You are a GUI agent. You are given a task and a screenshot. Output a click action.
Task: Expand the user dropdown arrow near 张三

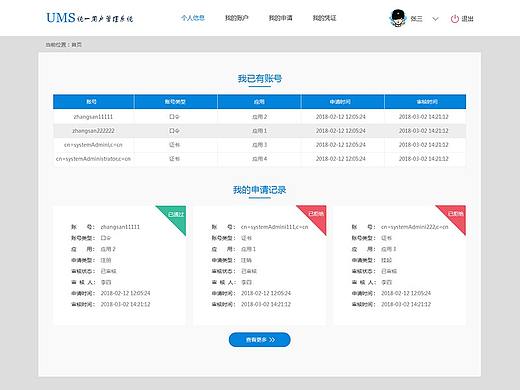(x=435, y=19)
